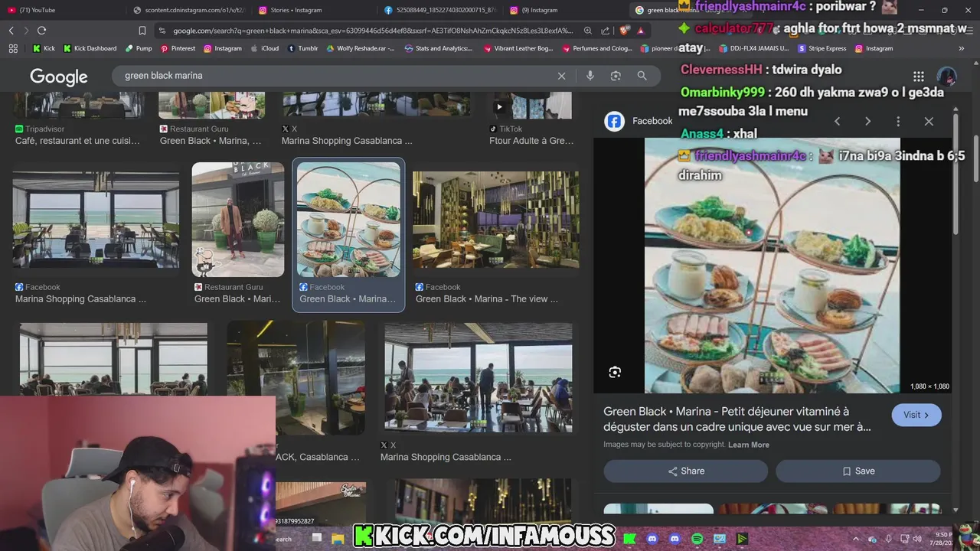Click the large breakfast platter preview image
The width and height of the screenshot is (980, 551).
[x=773, y=266]
